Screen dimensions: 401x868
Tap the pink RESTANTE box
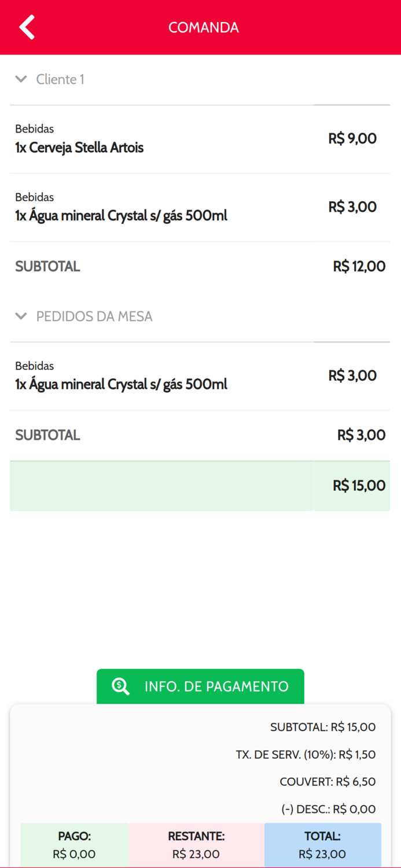[x=196, y=845]
